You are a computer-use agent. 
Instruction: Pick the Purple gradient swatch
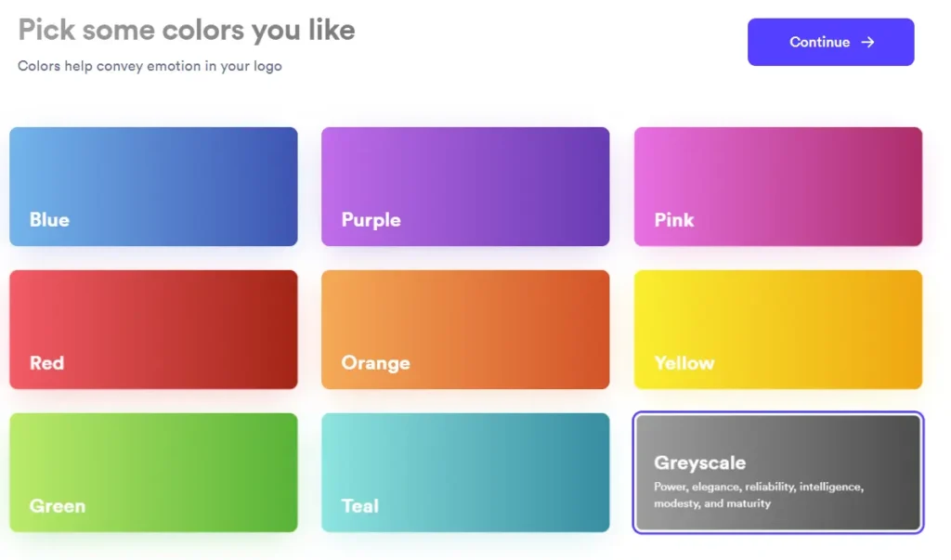(465, 186)
